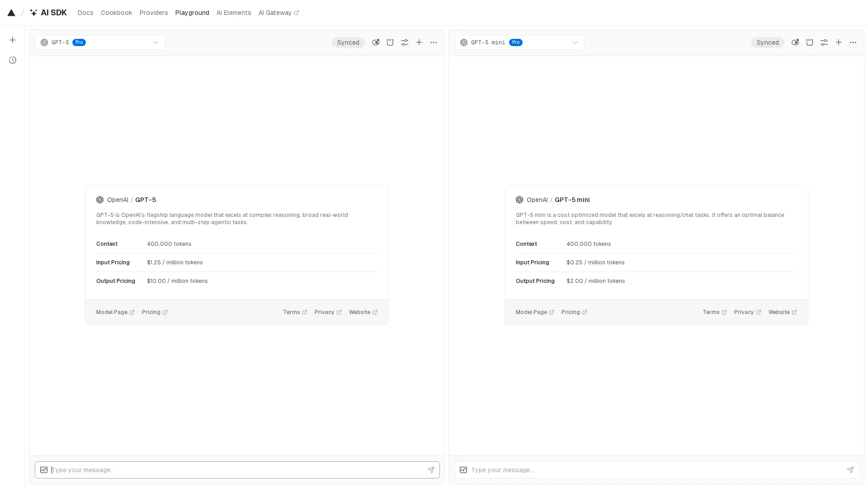This screenshot has height=488, width=868.
Task: Open code view icon in GPT-5 panel
Action: pos(390,42)
